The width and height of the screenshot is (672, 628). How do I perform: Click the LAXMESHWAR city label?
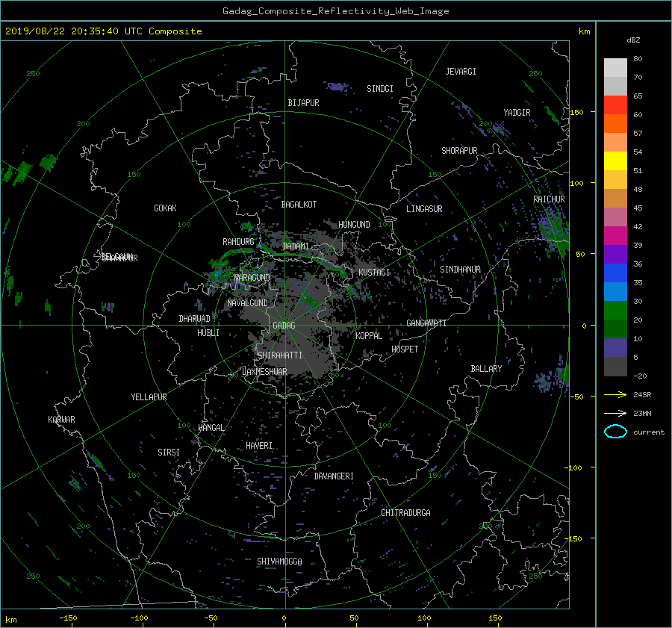pos(264,372)
